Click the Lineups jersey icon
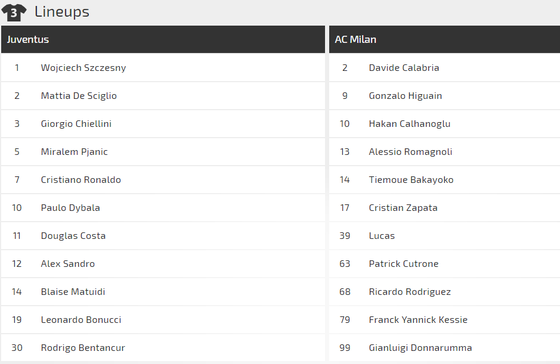560x364 pixels. coord(14,13)
